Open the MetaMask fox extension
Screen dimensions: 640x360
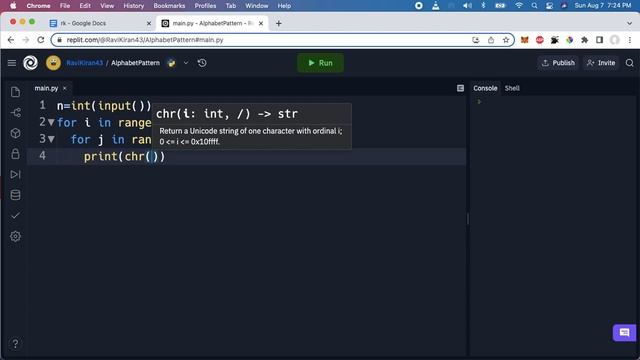524,40
